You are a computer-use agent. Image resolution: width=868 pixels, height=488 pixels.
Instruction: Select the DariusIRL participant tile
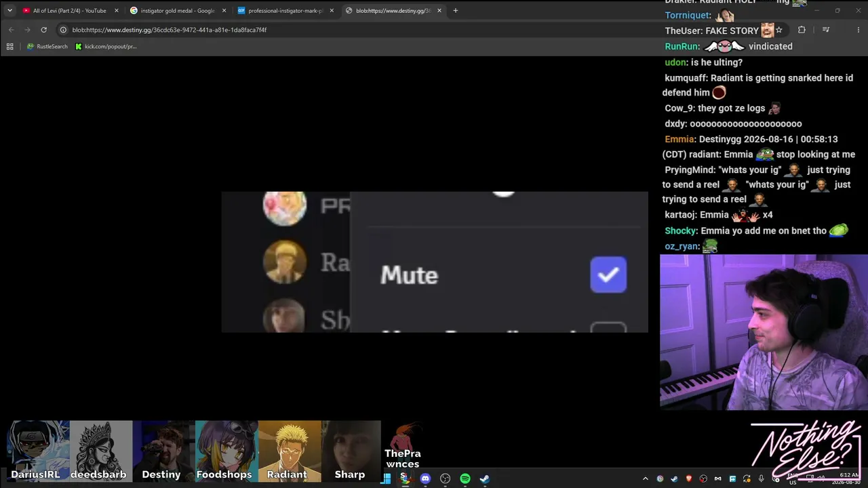(x=38, y=451)
